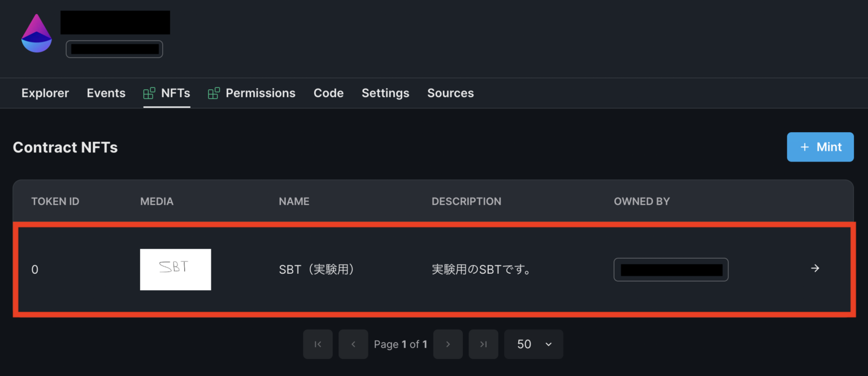The width and height of the screenshot is (868, 376).
Task: Switch to the Explorer tab
Action: point(45,93)
